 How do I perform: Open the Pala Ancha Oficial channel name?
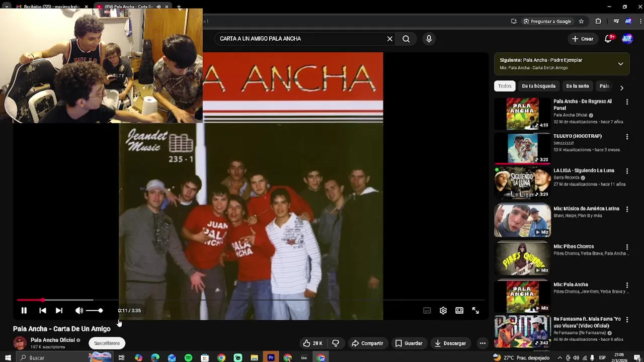click(x=52, y=340)
